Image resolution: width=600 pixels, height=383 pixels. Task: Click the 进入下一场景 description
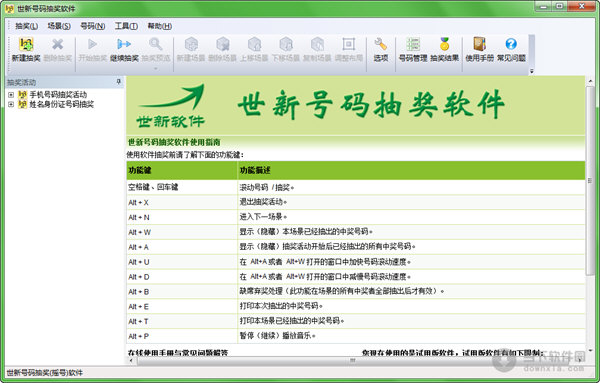262,217
